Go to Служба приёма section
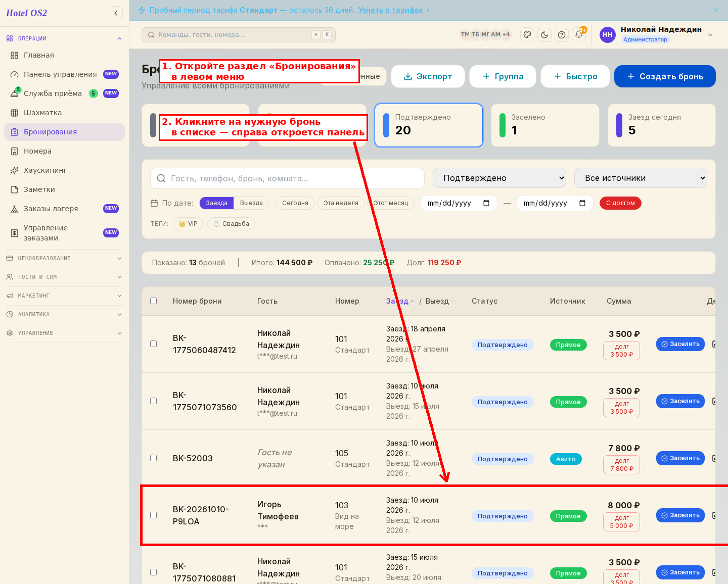The height and width of the screenshot is (584, 728). [x=64, y=93]
